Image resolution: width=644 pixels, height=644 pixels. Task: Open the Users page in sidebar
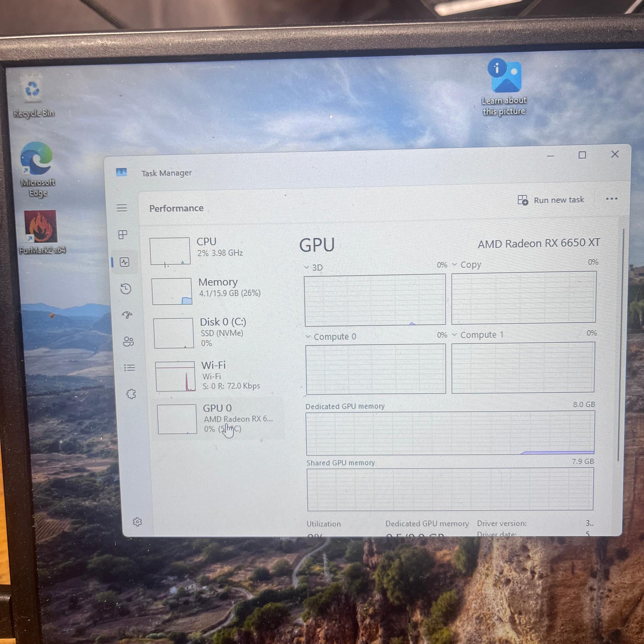click(x=128, y=341)
